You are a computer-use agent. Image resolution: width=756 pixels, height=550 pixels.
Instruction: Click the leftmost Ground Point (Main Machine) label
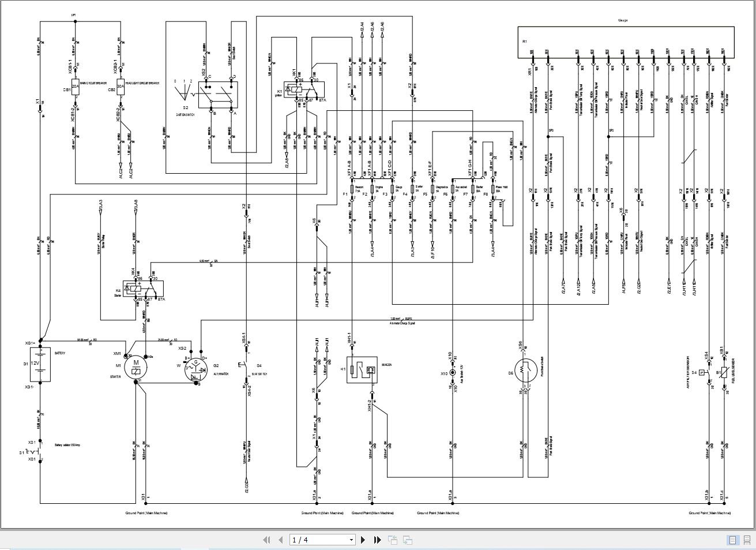(145, 512)
